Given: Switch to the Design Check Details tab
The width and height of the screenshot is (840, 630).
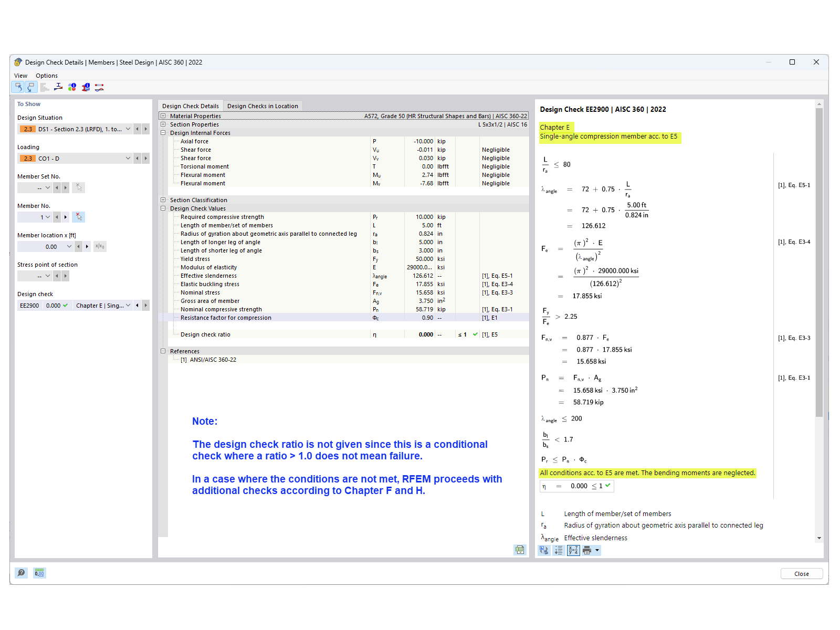Looking at the screenshot, I should click(191, 106).
